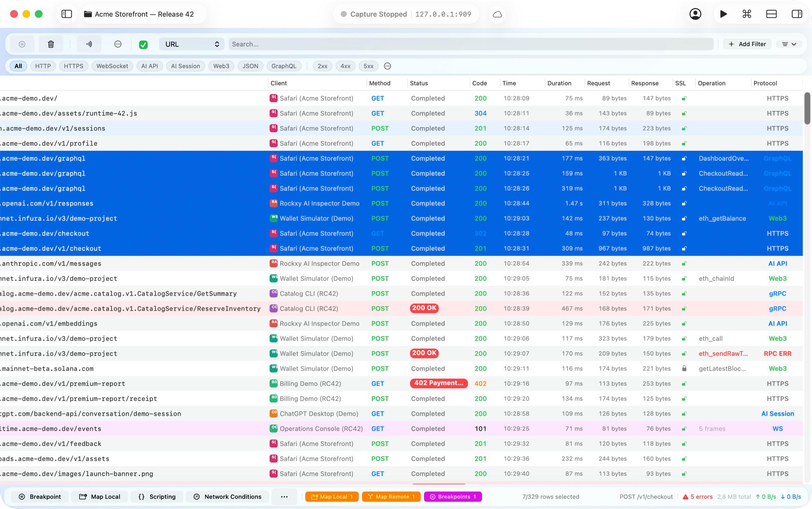The image size is (812, 509).
Task: Open the URL filter type dropdown
Action: [192, 44]
